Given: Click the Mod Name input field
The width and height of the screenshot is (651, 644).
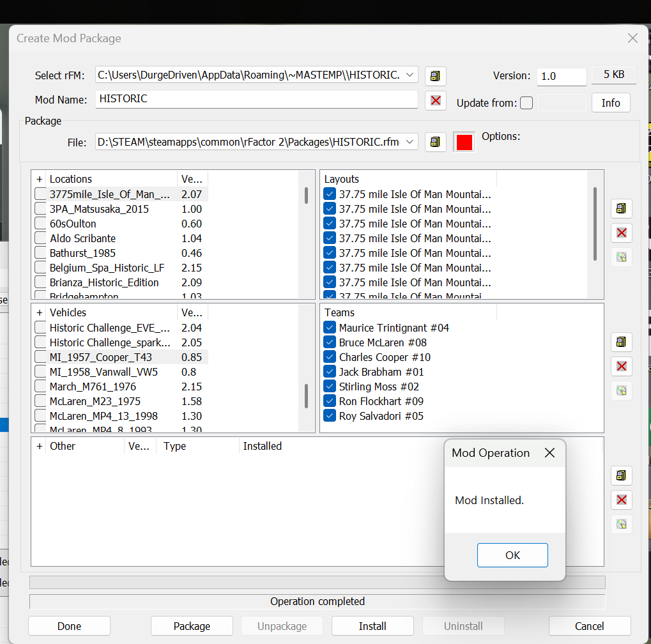Looking at the screenshot, I should click(x=257, y=99).
